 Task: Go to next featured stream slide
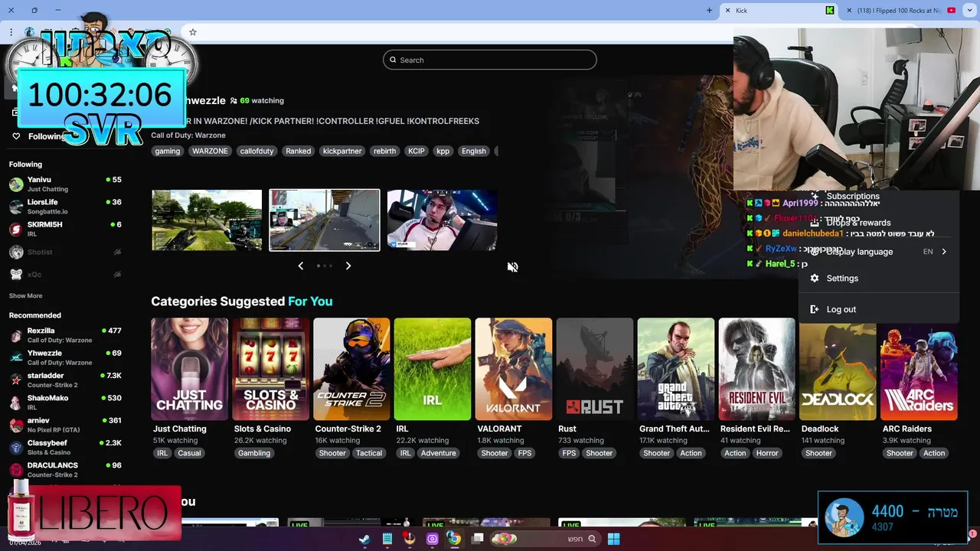point(348,266)
